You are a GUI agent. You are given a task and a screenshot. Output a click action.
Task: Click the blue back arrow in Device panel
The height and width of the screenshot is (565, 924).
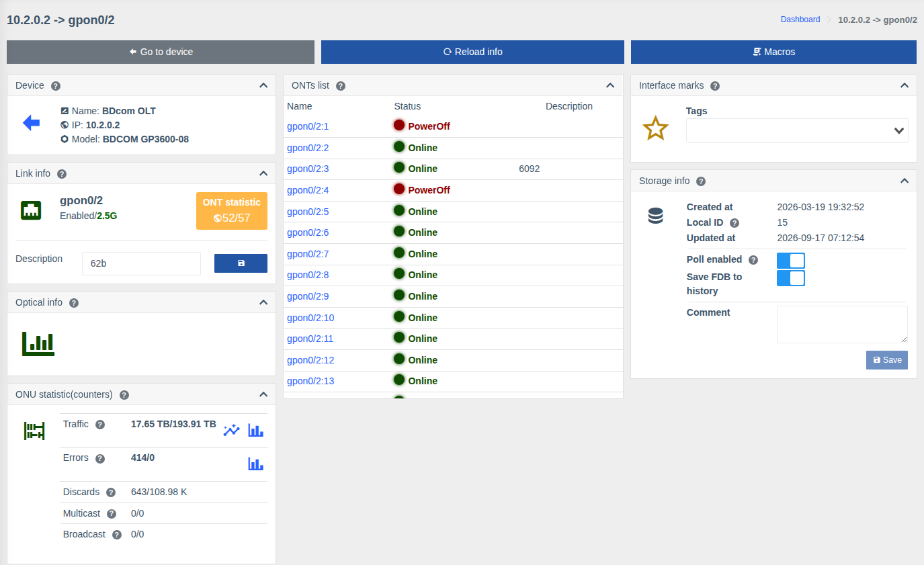point(32,123)
